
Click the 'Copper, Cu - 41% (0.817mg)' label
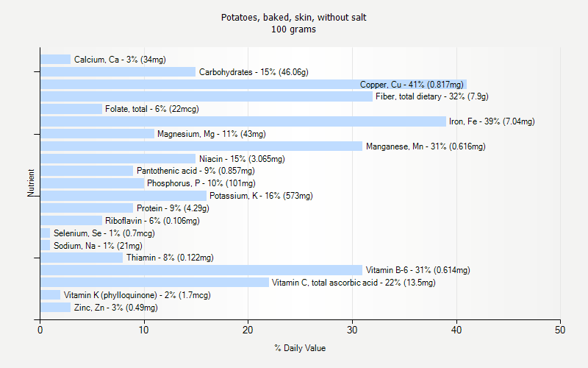click(412, 85)
